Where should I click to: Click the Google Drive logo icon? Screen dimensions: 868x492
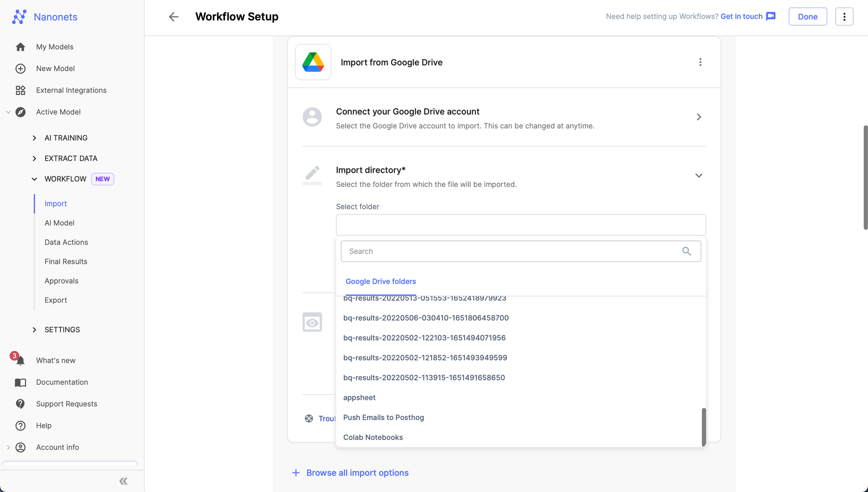(313, 62)
